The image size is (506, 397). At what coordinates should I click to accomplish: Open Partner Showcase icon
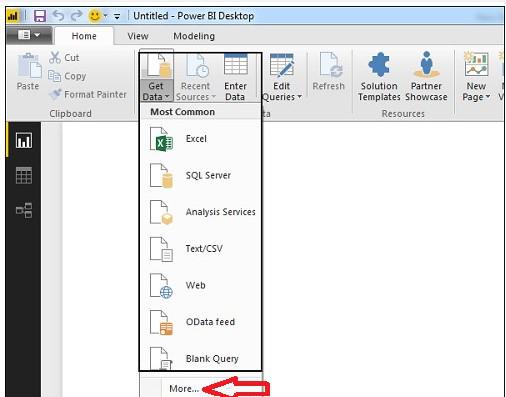(x=426, y=64)
